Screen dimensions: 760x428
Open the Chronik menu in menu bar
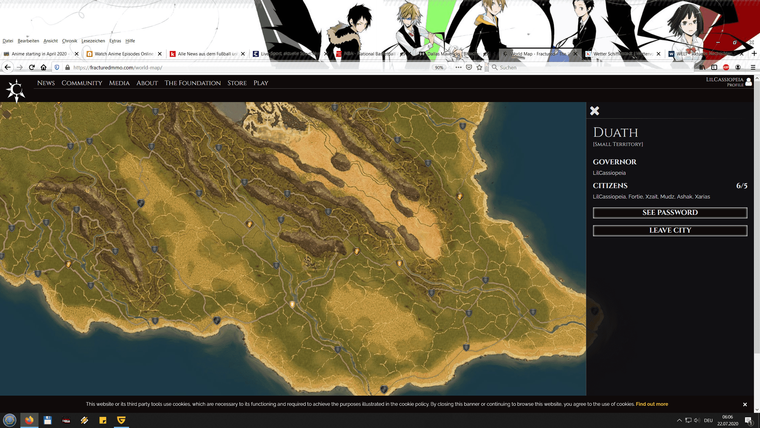coord(69,41)
